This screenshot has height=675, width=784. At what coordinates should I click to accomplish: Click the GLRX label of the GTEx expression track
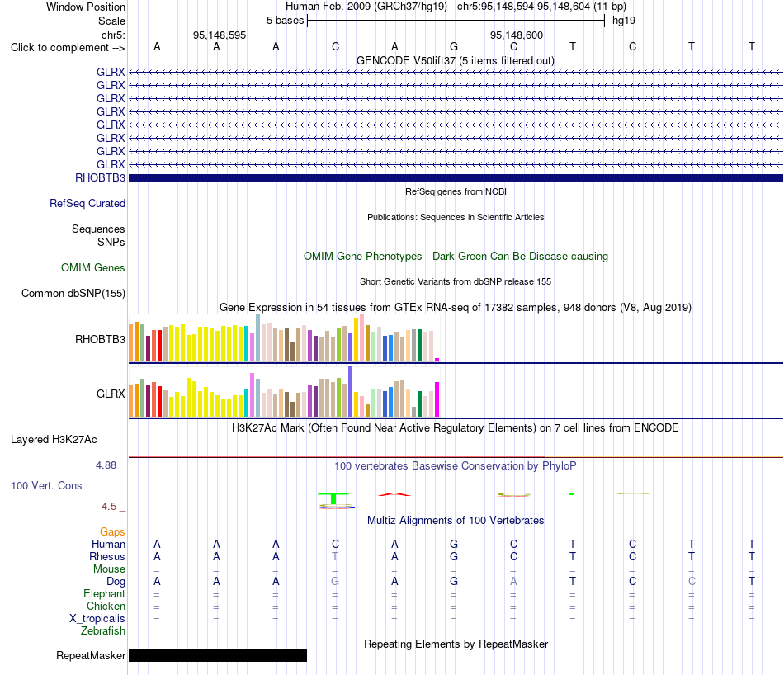coord(111,394)
